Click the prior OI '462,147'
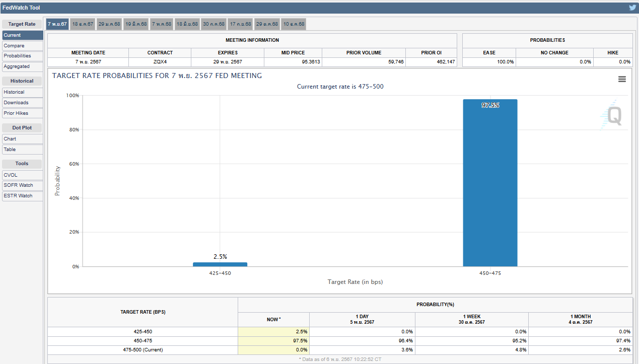This screenshot has height=364, width=639. pyautogui.click(x=445, y=62)
